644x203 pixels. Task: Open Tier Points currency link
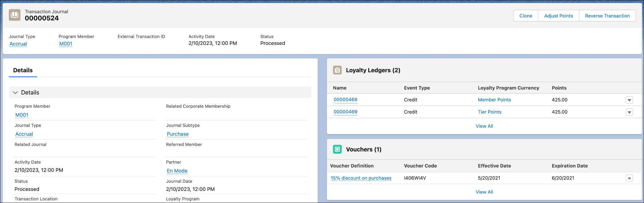pyautogui.click(x=490, y=112)
